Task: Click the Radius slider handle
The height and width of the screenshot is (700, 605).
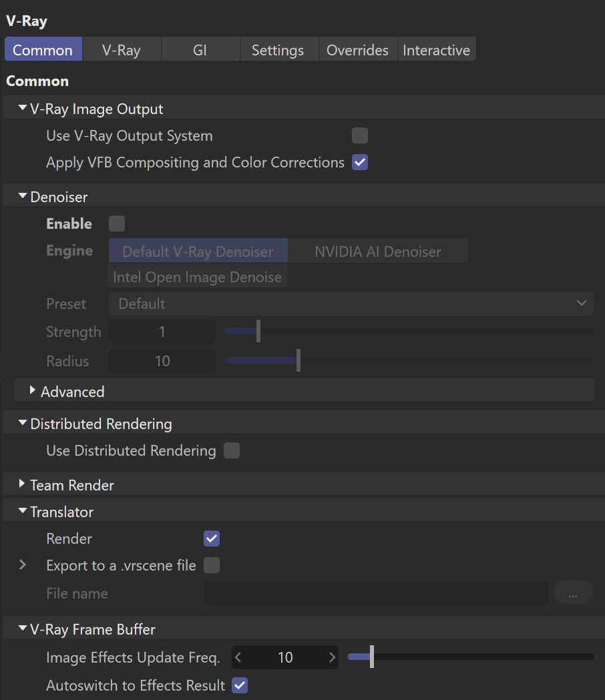Action: click(298, 360)
